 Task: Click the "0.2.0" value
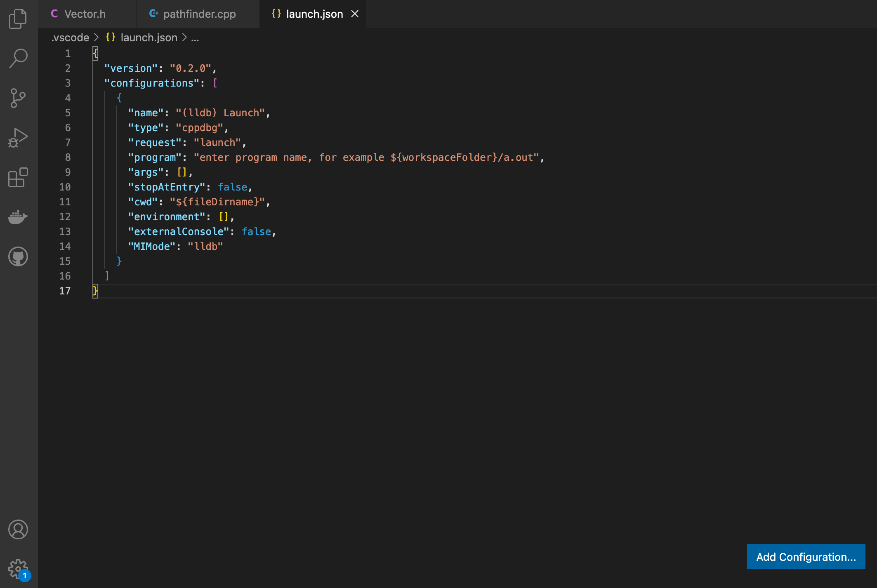(191, 68)
